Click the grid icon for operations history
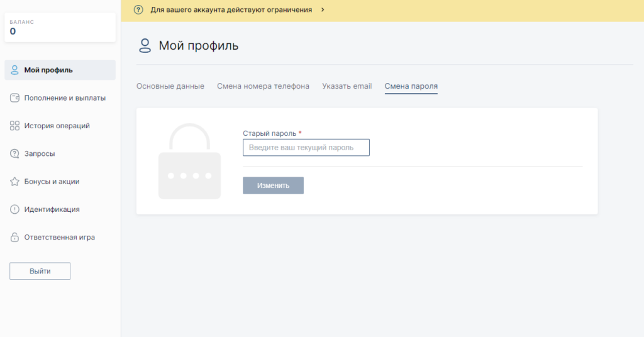This screenshot has height=337, width=644. pos(14,126)
